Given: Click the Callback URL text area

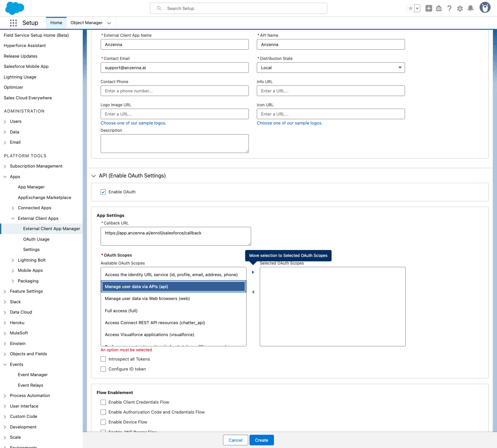Looking at the screenshot, I should coord(176,236).
